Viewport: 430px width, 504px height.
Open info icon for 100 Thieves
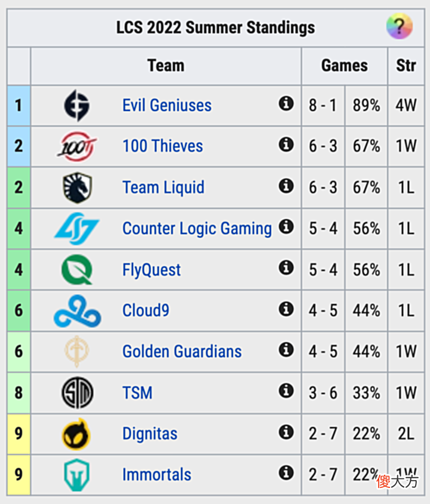[x=286, y=145]
